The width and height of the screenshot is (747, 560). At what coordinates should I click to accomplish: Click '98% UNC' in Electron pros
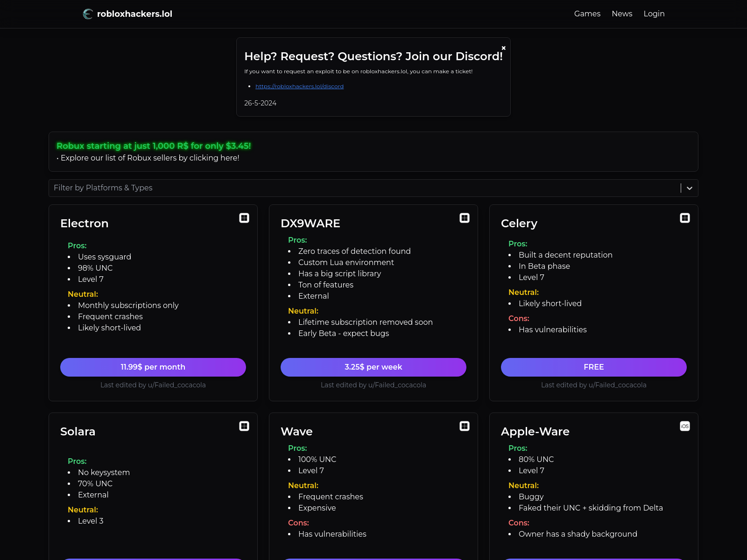coord(95,268)
